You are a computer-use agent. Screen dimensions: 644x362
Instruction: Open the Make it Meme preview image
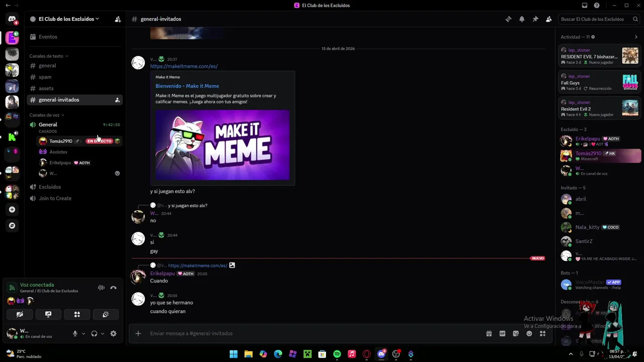pos(222,145)
